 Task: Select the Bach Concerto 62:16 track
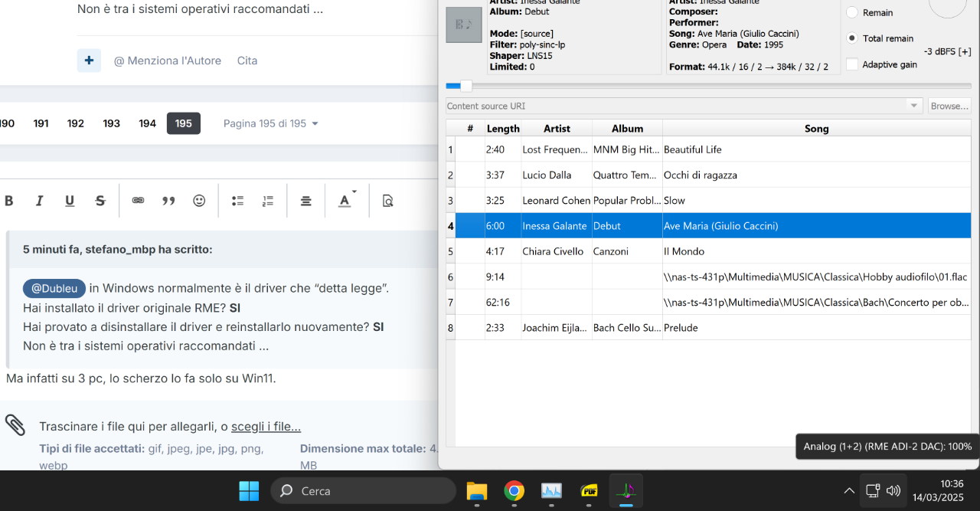708,302
